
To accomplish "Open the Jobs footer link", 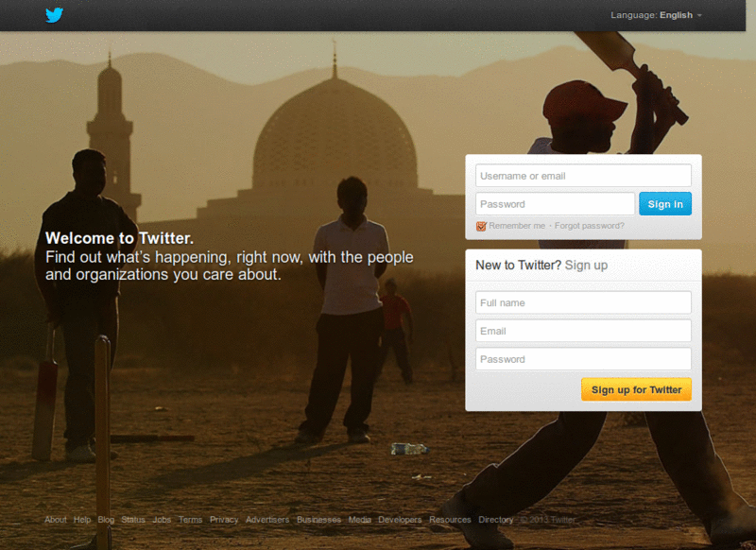I will coord(162,520).
